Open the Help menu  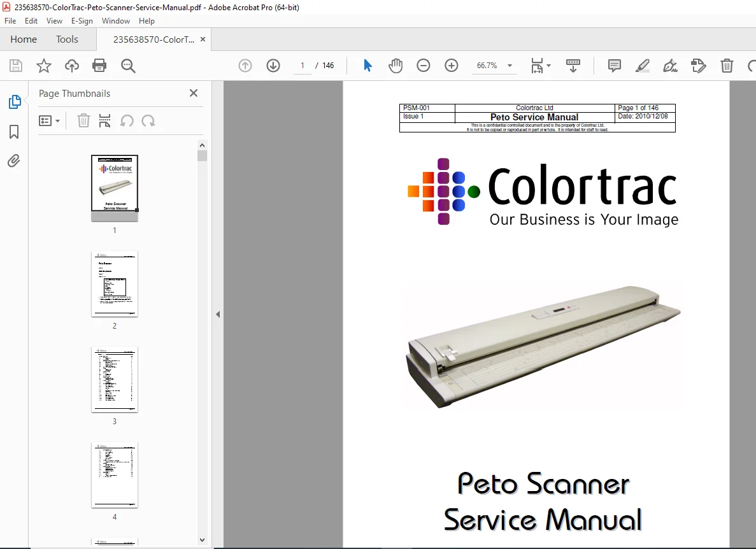pos(146,21)
